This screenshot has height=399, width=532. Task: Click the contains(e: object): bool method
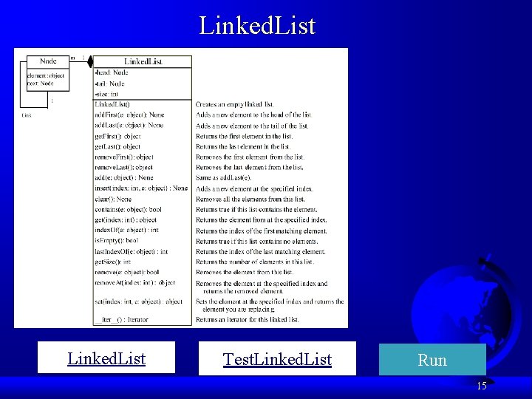click(129, 209)
